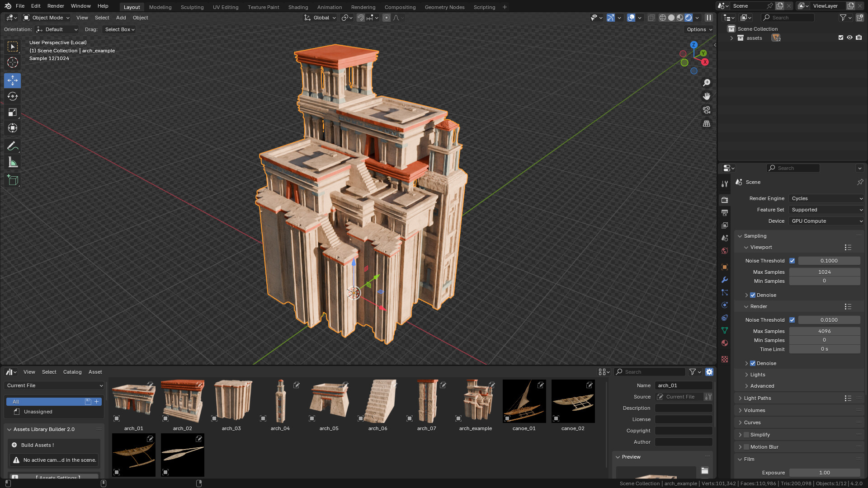The height and width of the screenshot is (488, 868).
Task: Open the Material properties tab icon
Action: [725, 343]
